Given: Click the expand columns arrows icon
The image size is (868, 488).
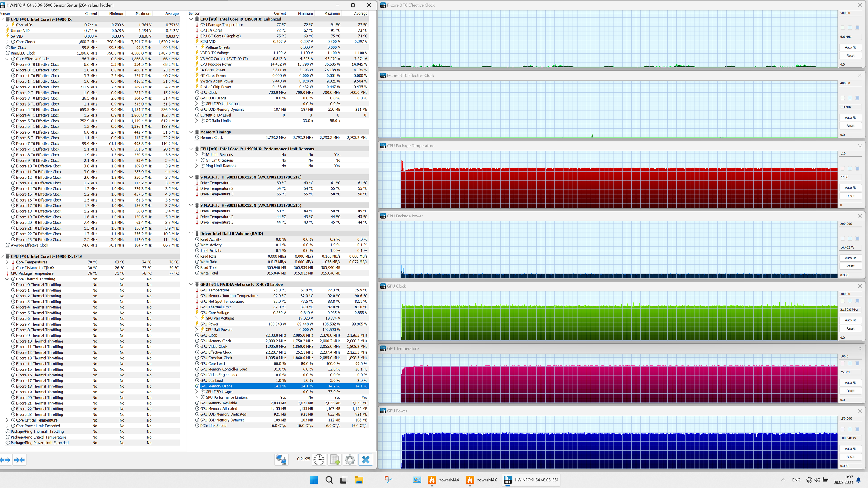Looking at the screenshot, I should [x=5, y=460].
